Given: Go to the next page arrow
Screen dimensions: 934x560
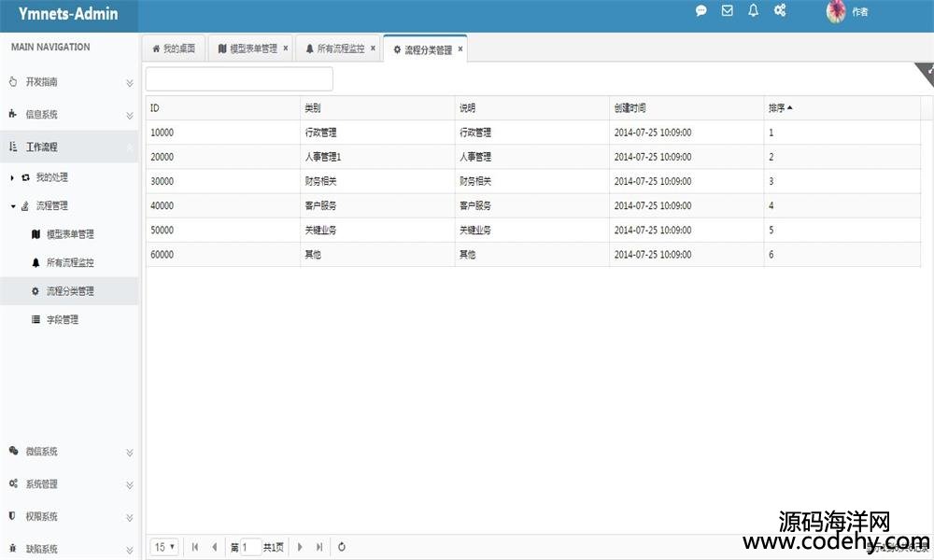Looking at the screenshot, I should 300,547.
